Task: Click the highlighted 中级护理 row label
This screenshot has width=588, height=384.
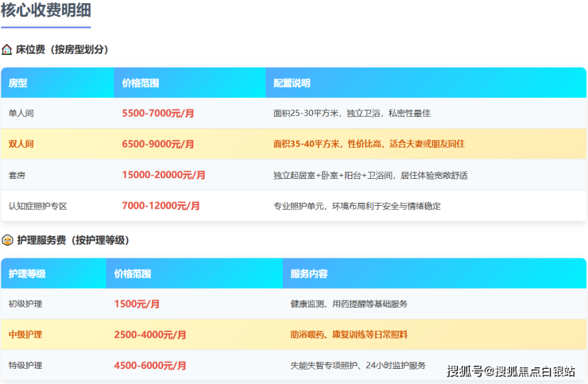Action: click(x=25, y=335)
